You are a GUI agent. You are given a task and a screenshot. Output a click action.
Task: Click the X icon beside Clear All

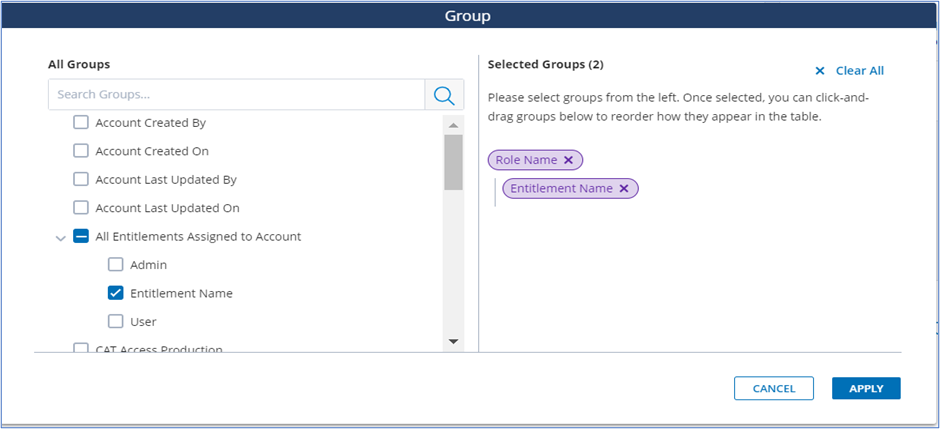[x=820, y=71]
